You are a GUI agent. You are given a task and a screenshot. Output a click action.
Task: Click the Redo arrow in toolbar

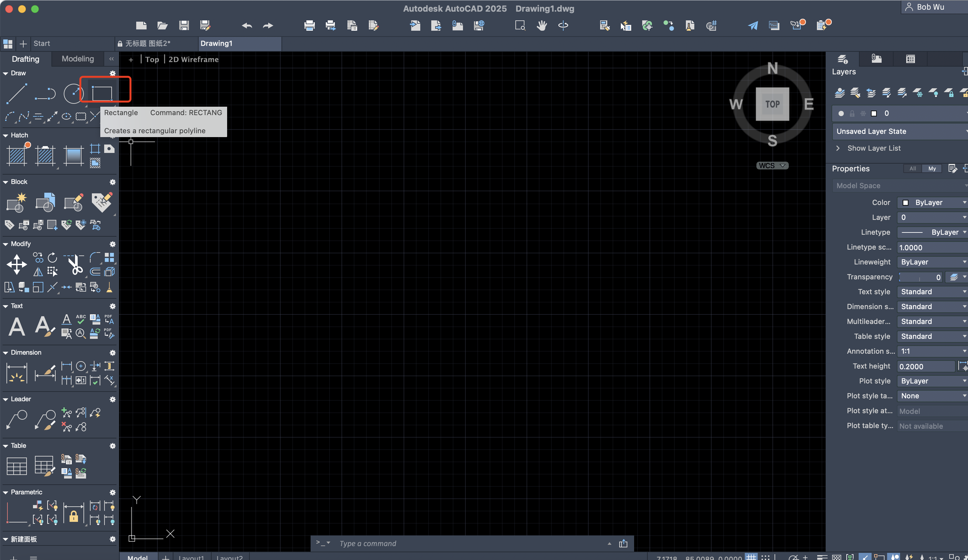(268, 26)
